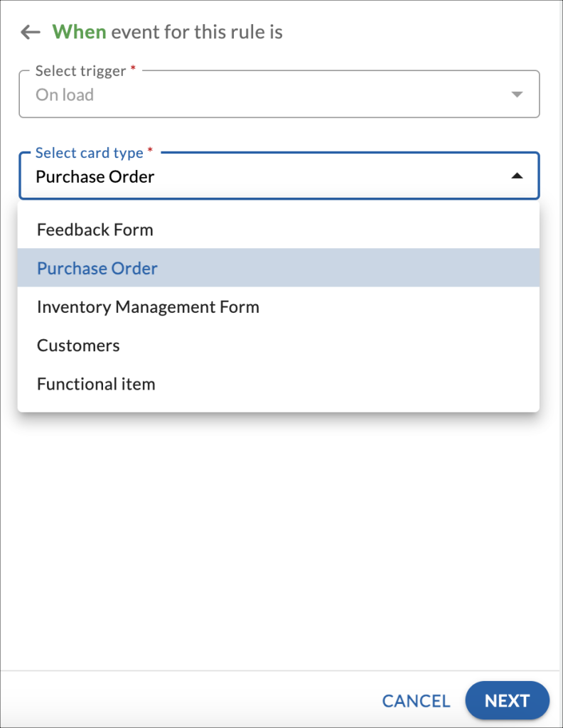Choose Functional item from dropdown list

96,384
